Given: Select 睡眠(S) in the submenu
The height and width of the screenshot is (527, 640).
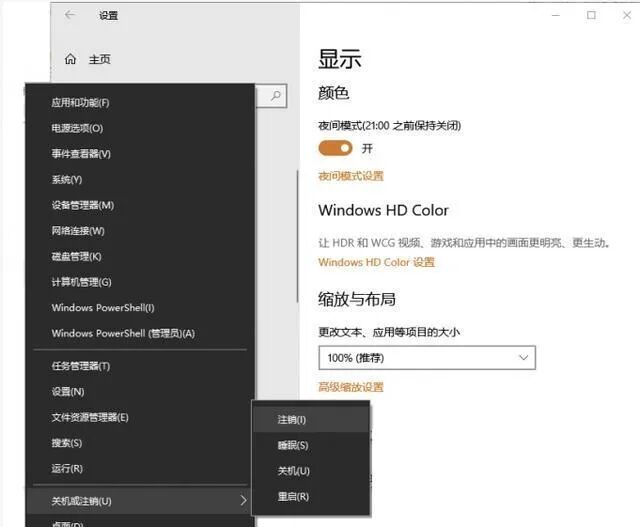Looking at the screenshot, I should coord(311,445).
